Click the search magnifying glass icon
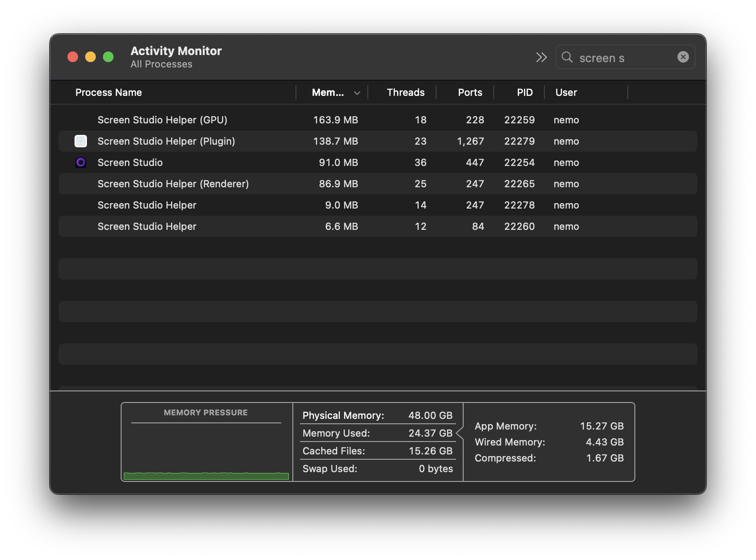 coord(567,57)
